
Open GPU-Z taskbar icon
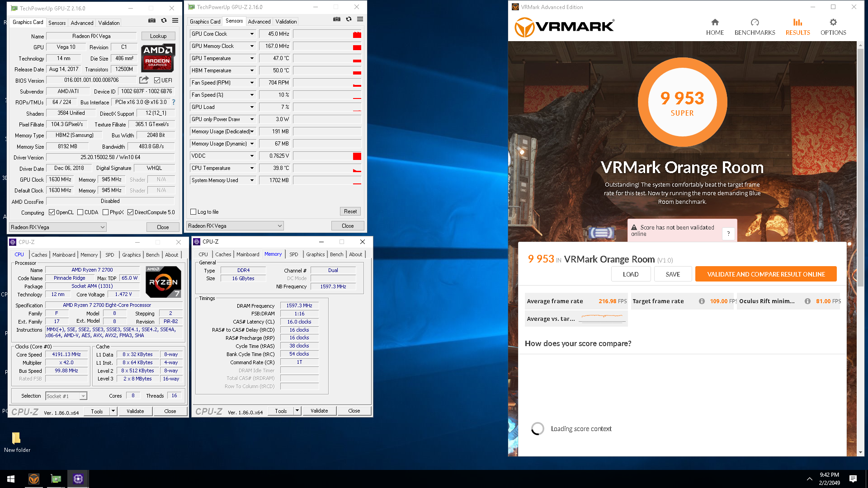(56, 479)
